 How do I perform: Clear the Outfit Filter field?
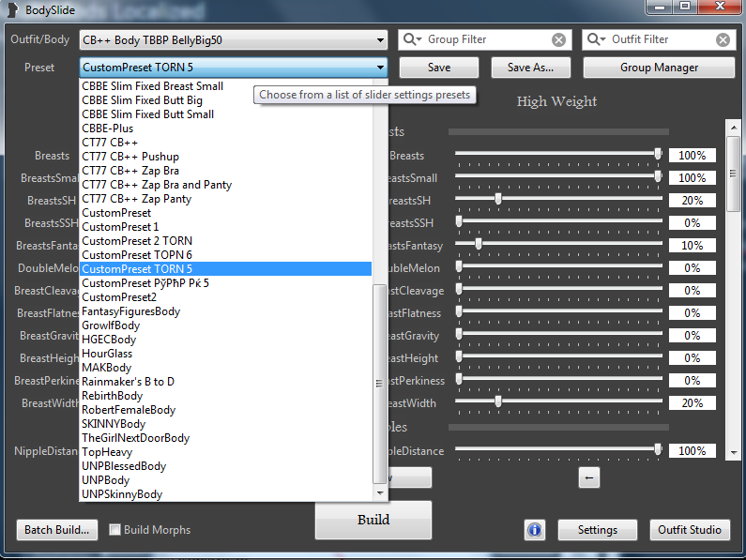pos(723,40)
